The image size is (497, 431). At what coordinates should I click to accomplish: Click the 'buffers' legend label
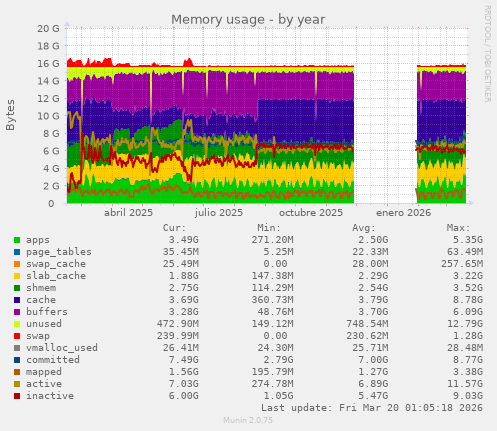(47, 312)
